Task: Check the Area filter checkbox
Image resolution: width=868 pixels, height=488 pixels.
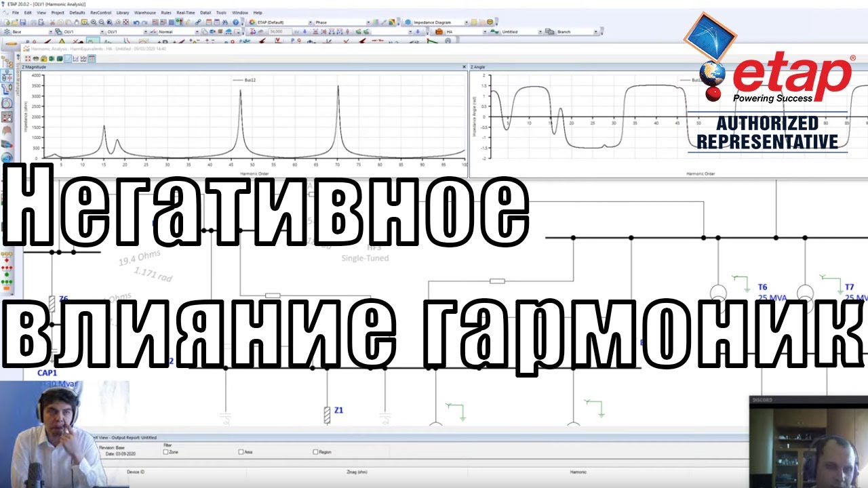Action: click(x=241, y=452)
